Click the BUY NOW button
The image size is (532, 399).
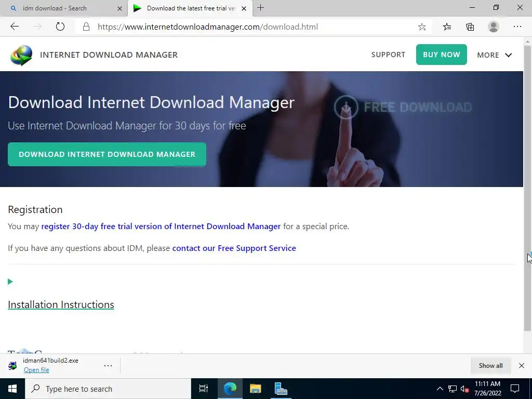[x=442, y=55]
